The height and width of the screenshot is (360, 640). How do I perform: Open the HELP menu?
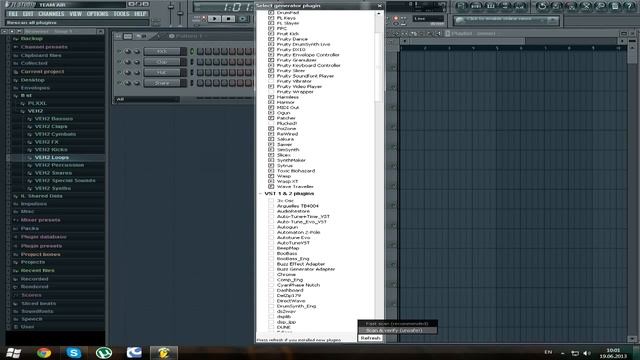click(x=140, y=14)
